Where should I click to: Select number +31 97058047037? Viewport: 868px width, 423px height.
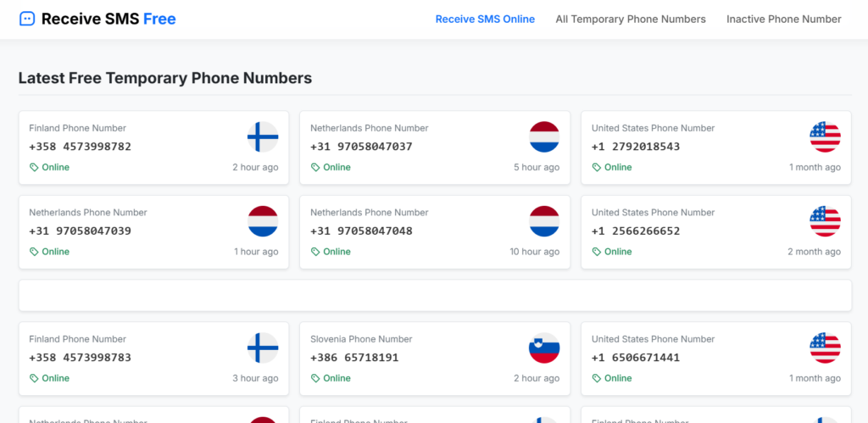point(362,147)
